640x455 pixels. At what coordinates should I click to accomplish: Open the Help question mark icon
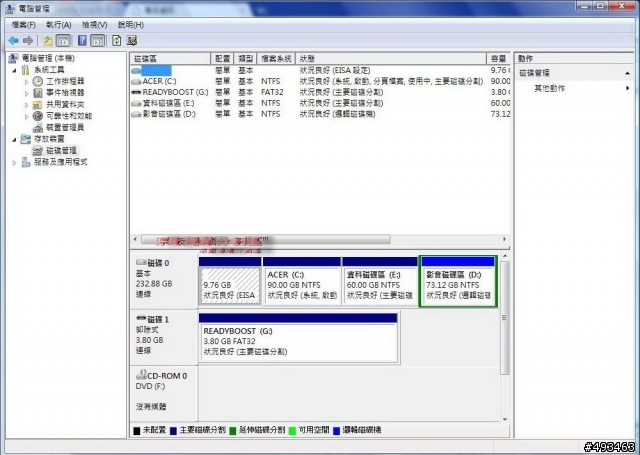[x=82, y=40]
